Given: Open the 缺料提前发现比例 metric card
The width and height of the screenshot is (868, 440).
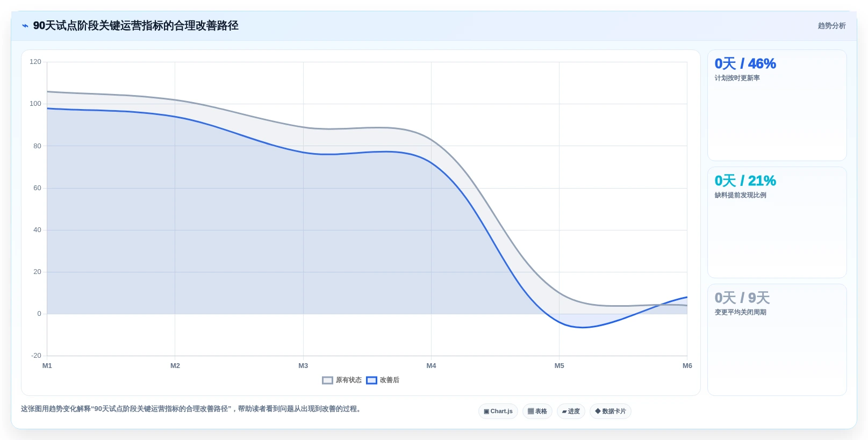Looking at the screenshot, I should coord(777,222).
